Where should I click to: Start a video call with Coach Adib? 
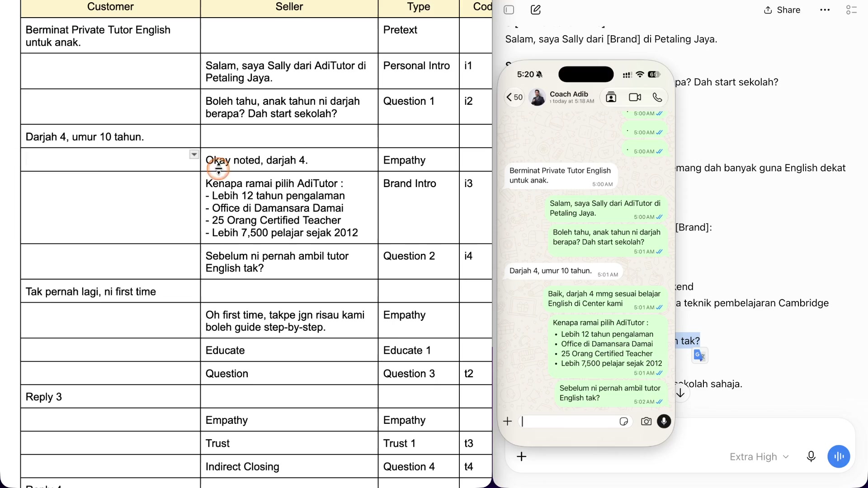[635, 97]
